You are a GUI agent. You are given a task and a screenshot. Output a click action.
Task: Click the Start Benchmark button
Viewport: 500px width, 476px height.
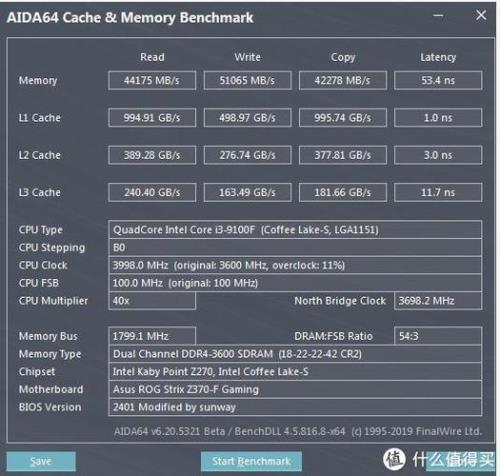point(251,461)
